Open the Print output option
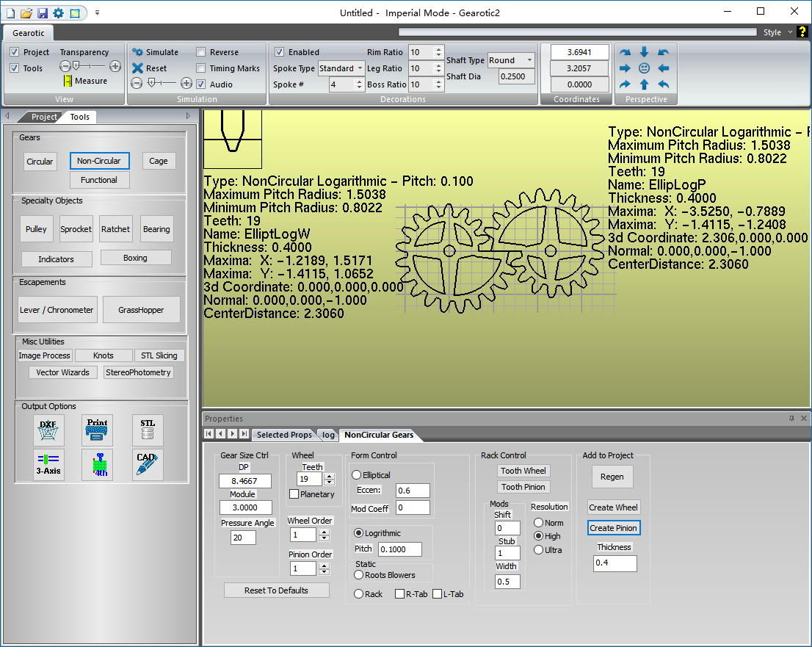The height and width of the screenshot is (647, 812). point(97,430)
